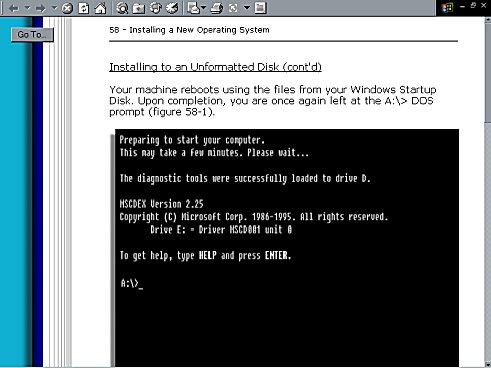The height and width of the screenshot is (368, 491).
Task: Open the Search globe icon
Action: (122, 8)
